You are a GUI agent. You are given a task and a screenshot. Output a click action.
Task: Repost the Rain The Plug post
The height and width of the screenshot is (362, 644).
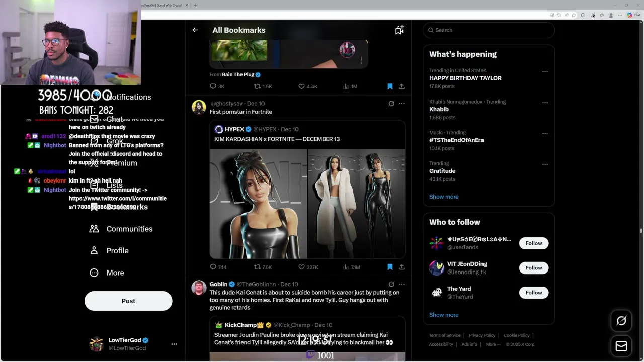click(x=263, y=86)
